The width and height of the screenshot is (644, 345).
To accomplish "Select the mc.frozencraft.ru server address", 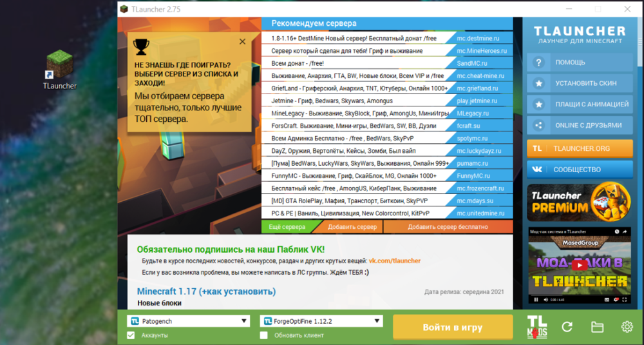I will pos(480,188).
